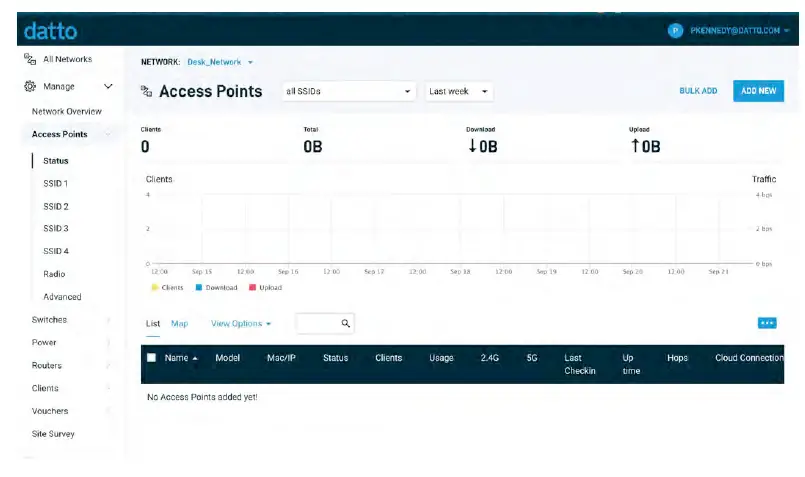
Task: Switch to the Map tab
Action: 179,323
